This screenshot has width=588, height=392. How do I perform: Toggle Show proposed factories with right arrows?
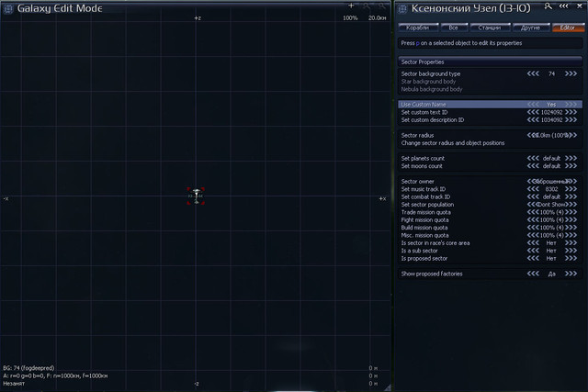click(x=571, y=274)
